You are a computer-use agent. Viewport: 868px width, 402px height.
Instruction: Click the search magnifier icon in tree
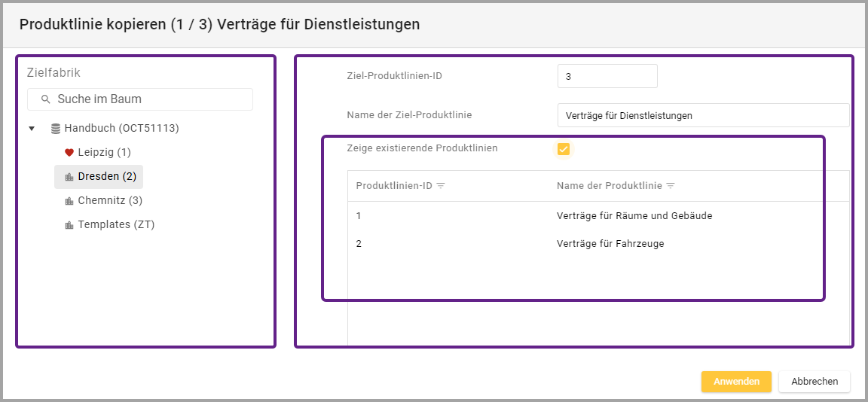[x=45, y=99]
